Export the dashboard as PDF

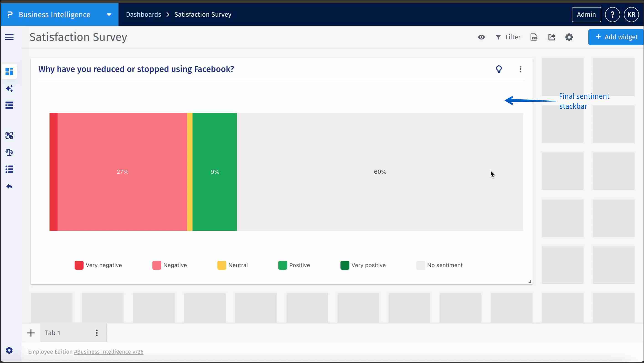click(x=534, y=37)
